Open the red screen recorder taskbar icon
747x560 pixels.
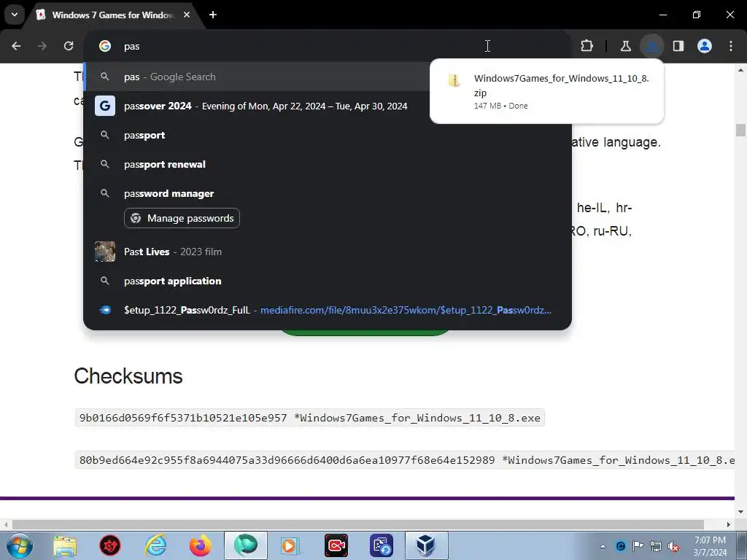pyautogui.click(x=336, y=545)
